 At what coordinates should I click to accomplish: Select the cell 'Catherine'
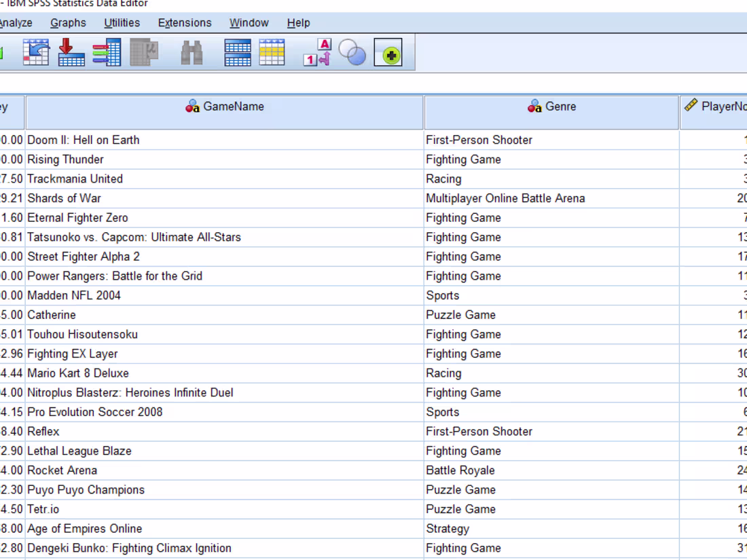coord(224,315)
